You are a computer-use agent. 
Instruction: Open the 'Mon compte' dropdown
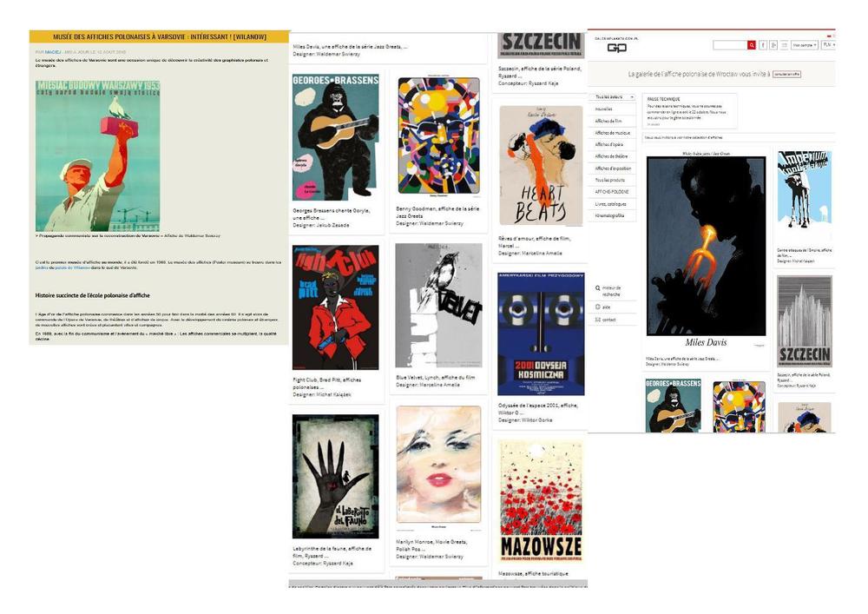[805, 45]
